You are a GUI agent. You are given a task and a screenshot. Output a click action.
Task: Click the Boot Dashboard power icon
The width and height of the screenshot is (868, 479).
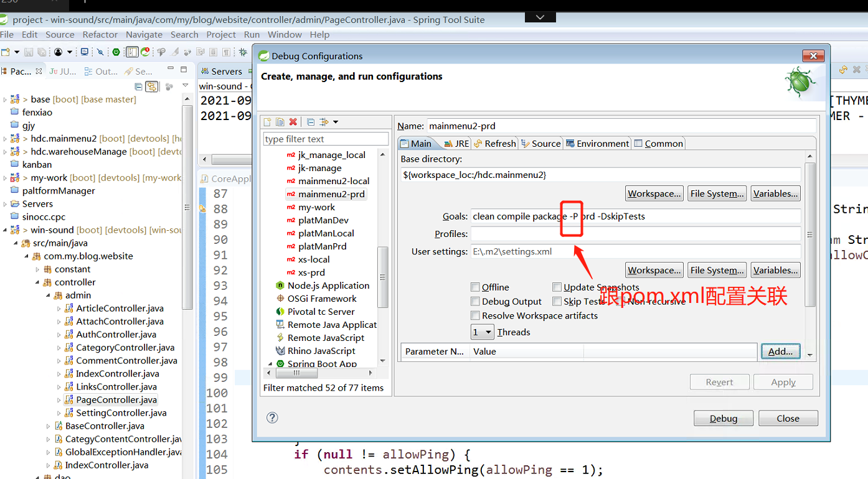[116, 52]
